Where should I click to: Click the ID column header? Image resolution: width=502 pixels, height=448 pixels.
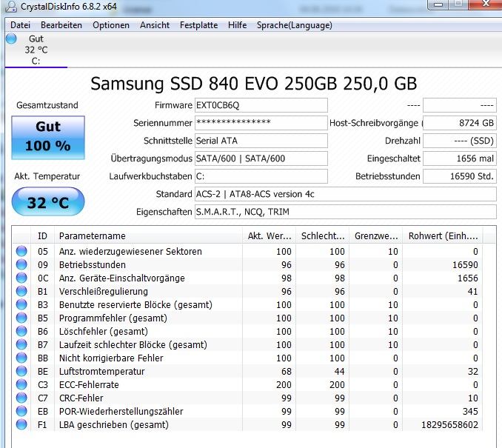coord(42,236)
